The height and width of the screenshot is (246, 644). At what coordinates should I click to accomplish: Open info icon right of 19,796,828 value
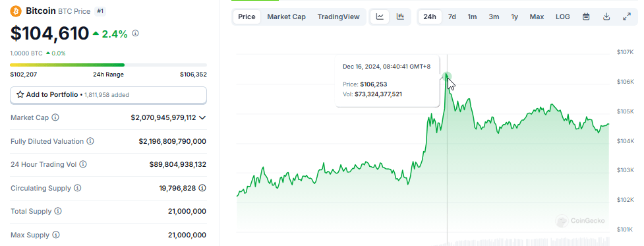(x=202, y=188)
